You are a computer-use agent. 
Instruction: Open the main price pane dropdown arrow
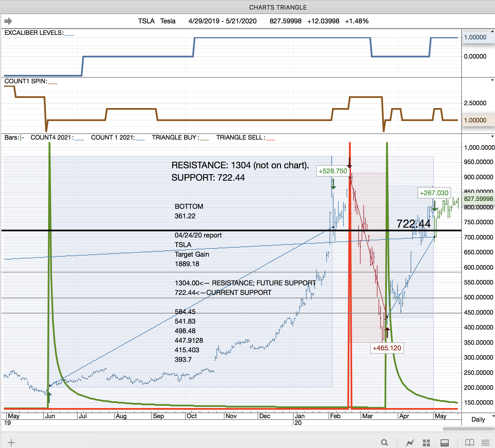pos(492,136)
